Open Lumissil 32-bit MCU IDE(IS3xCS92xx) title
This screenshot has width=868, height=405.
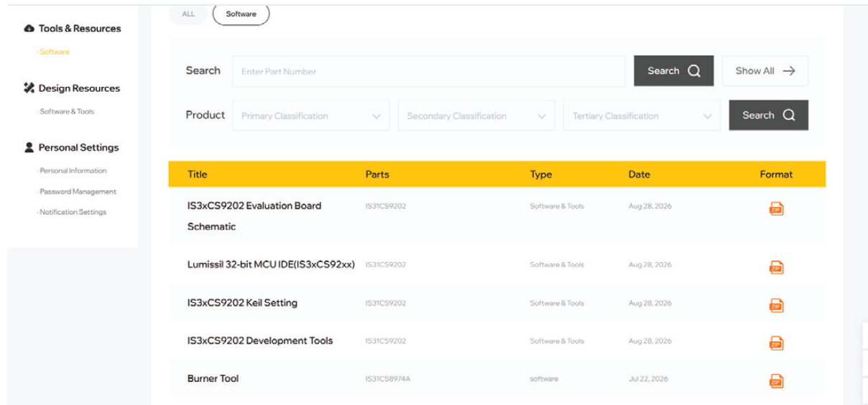271,264
